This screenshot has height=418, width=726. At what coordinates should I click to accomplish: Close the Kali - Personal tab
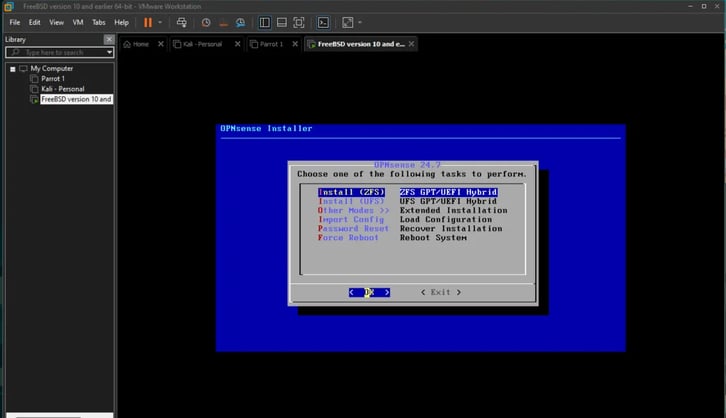click(238, 44)
